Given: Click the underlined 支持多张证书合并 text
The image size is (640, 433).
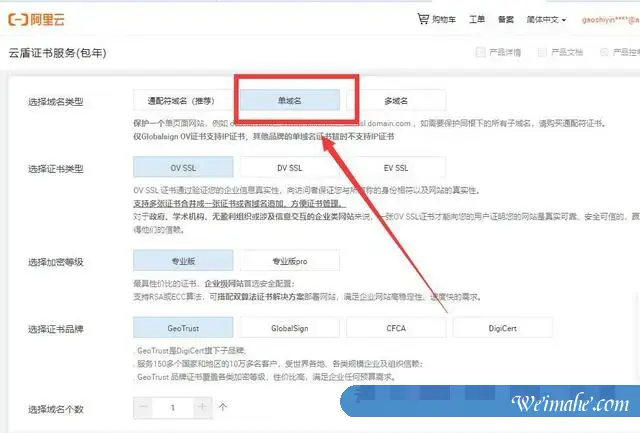Looking at the screenshot, I should click(239, 203).
